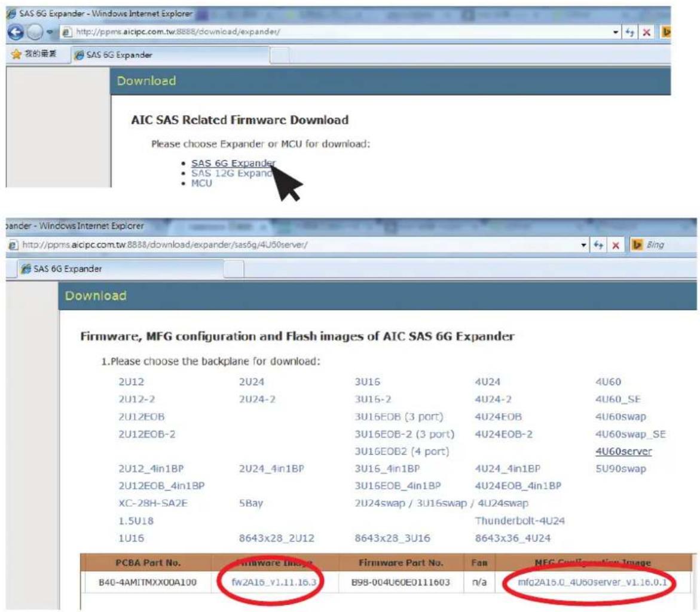700x612 pixels.
Task: Open the 8643x36_4U24 link
Action: tap(512, 538)
